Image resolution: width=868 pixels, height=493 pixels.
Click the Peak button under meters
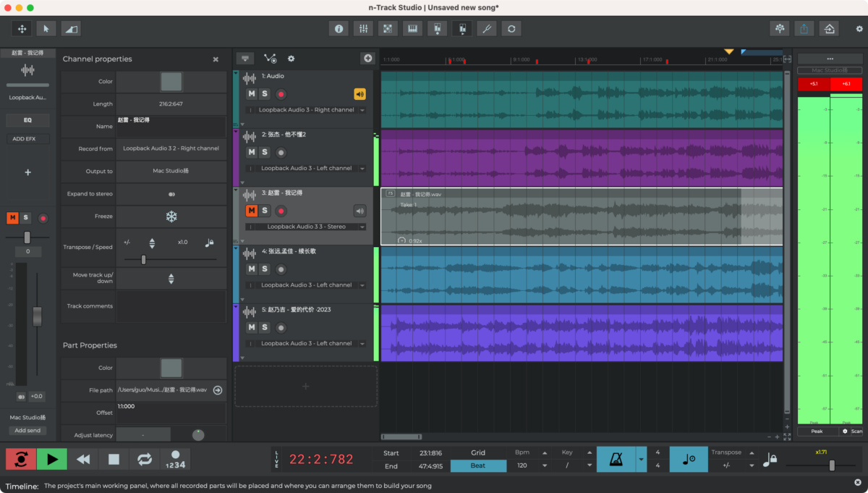click(817, 431)
